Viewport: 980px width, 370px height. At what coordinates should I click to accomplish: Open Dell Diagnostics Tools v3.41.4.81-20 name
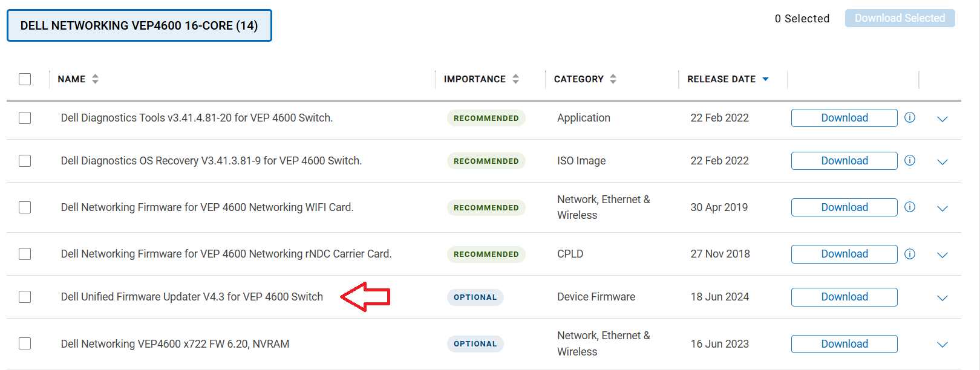click(197, 118)
